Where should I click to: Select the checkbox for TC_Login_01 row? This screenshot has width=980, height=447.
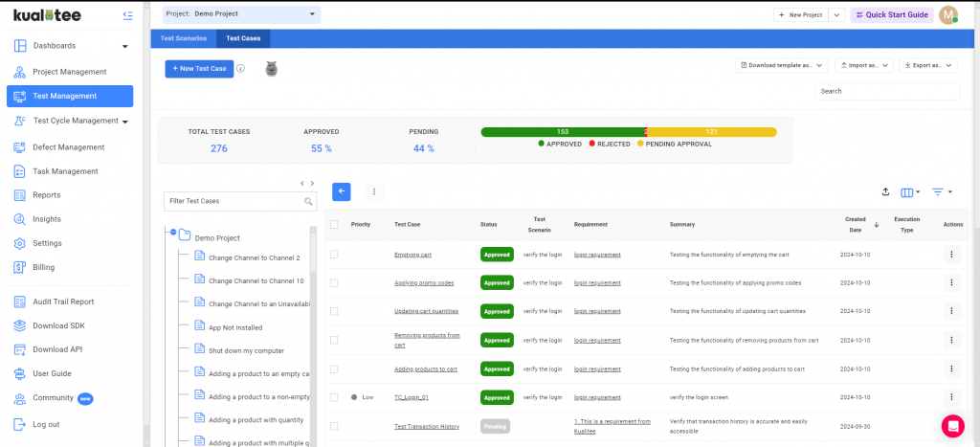click(334, 397)
